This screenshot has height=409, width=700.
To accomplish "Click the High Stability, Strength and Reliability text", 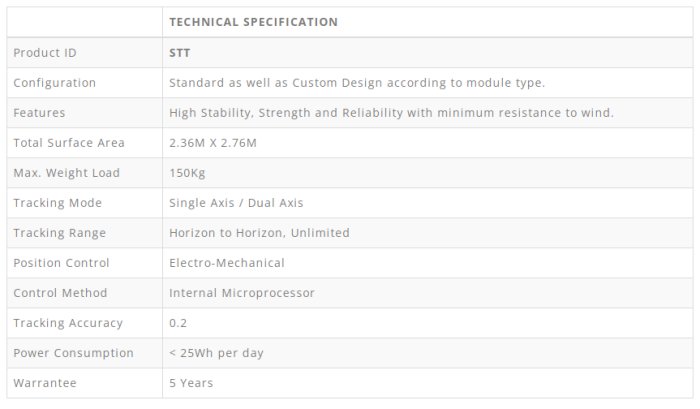I will click(391, 113).
